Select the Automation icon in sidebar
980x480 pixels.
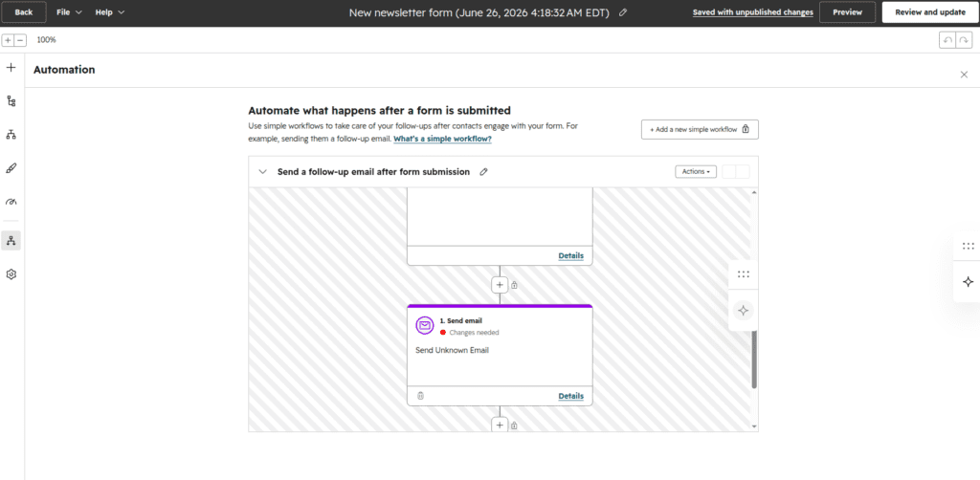click(11, 240)
